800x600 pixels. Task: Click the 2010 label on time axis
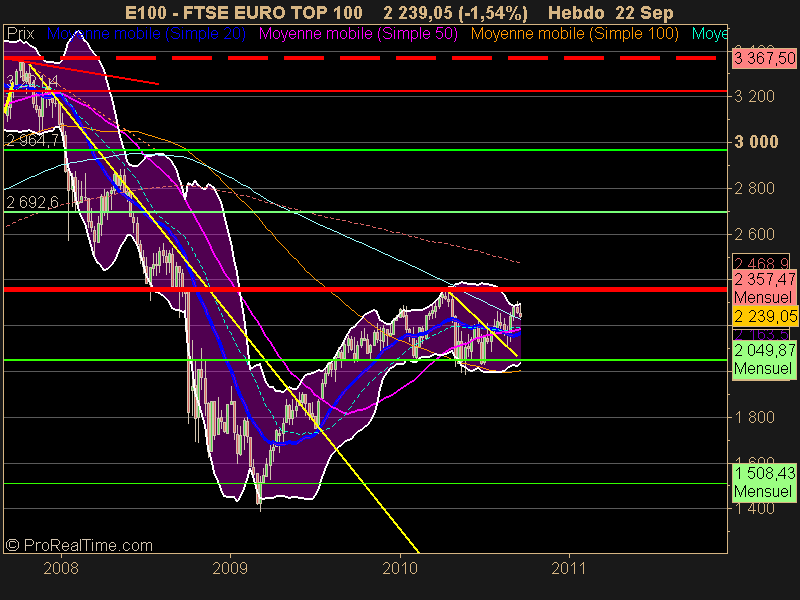click(x=400, y=568)
